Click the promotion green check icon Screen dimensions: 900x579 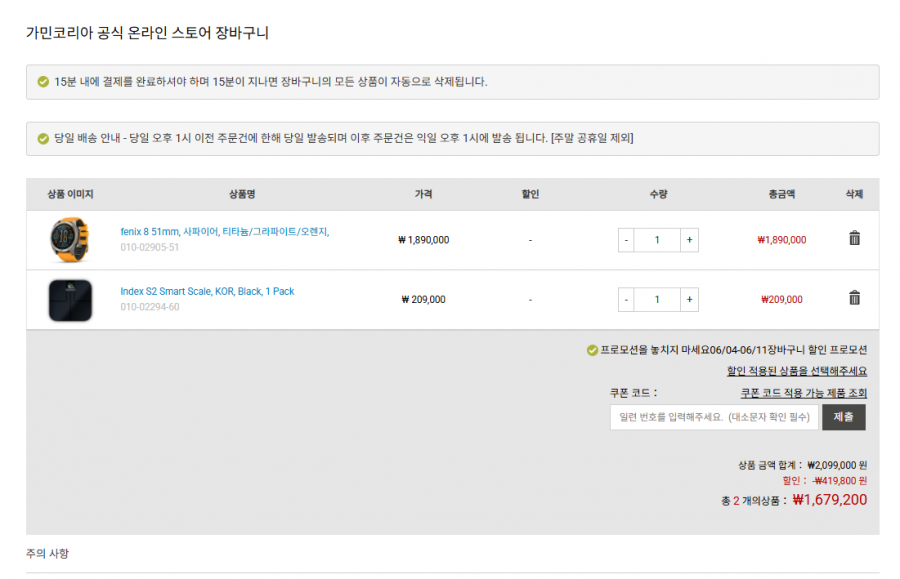592,350
